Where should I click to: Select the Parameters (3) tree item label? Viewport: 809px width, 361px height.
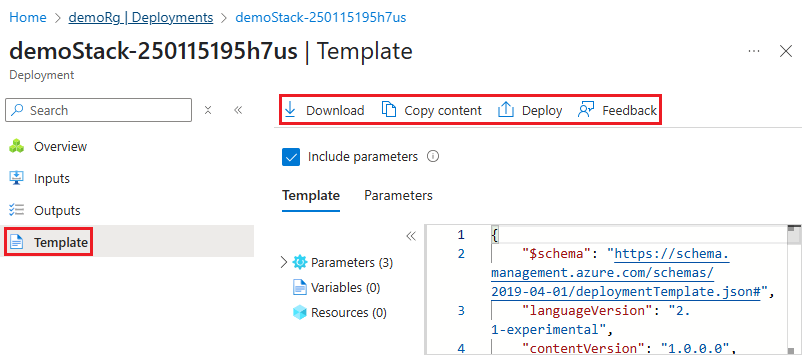click(x=352, y=262)
